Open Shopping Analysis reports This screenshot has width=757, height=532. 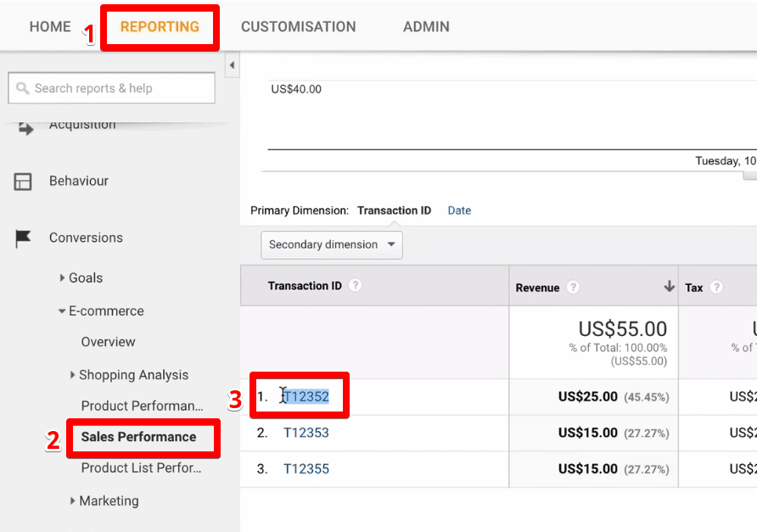click(x=134, y=375)
